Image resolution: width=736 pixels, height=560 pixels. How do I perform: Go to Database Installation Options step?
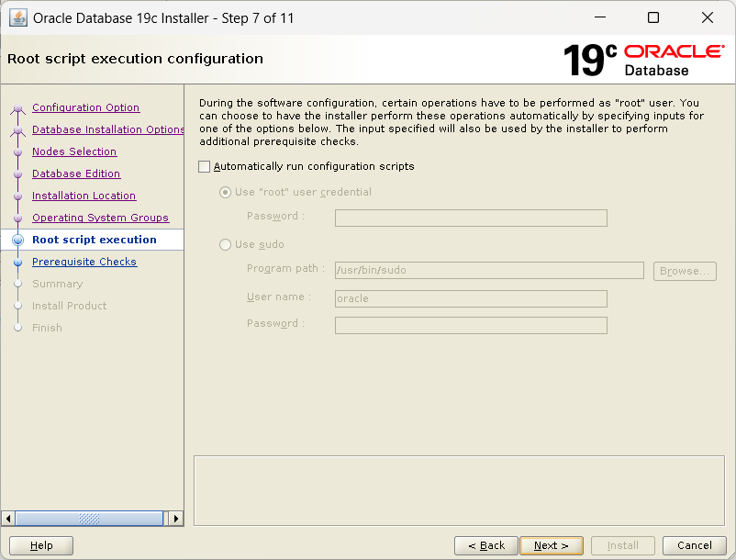click(x=108, y=129)
